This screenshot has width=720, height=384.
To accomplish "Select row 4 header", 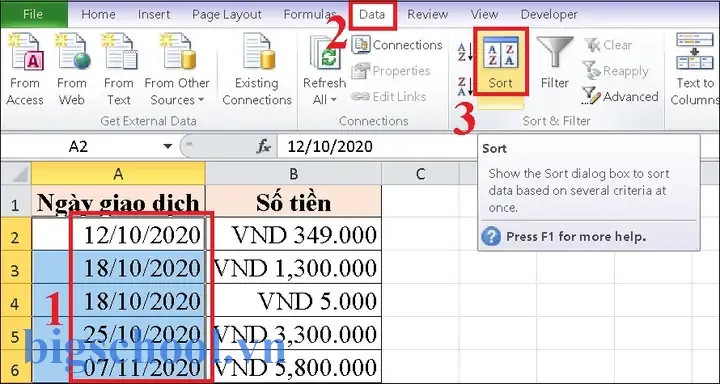I will click(x=16, y=301).
